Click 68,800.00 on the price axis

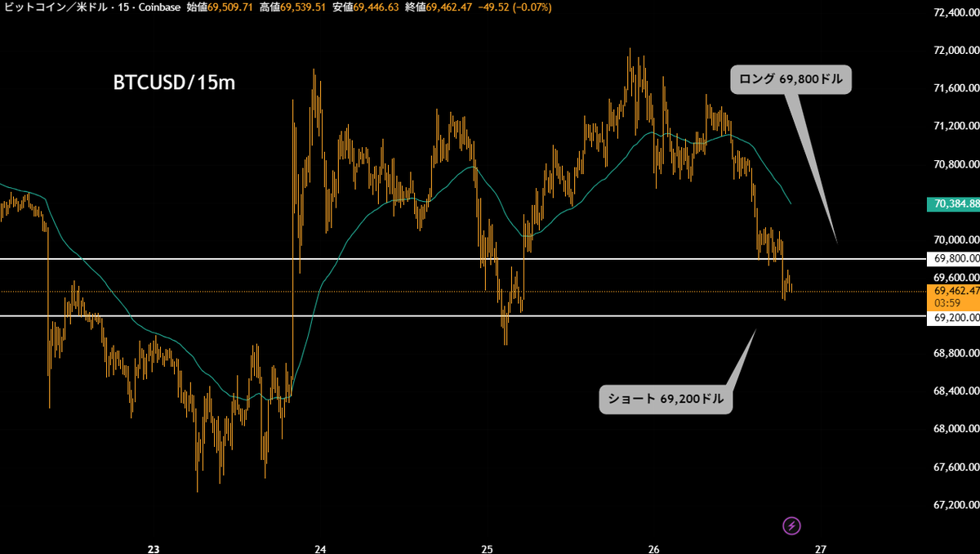pos(955,353)
